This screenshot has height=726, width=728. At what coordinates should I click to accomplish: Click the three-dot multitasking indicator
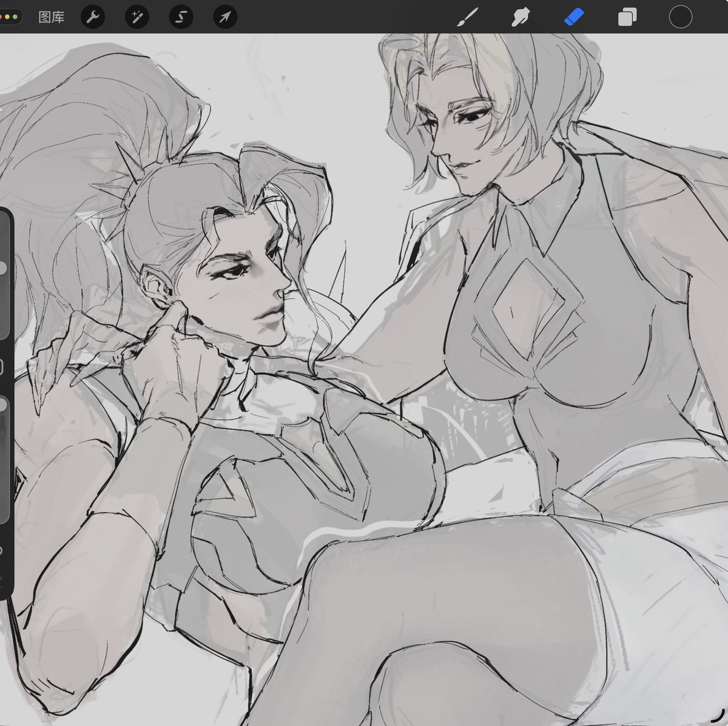click(8, 17)
